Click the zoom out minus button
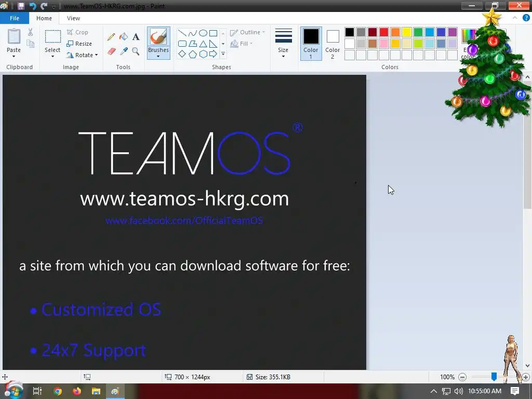Screen dimensions: 532x399 pos(462,377)
